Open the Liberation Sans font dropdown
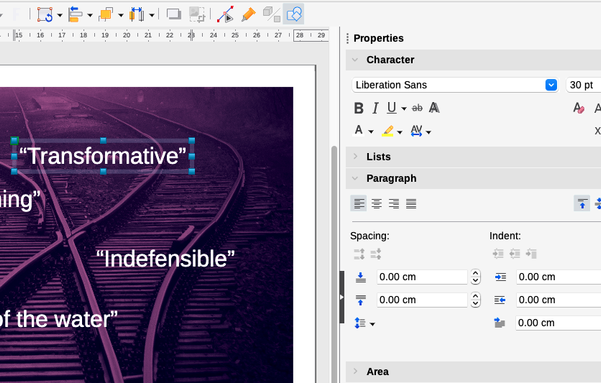This screenshot has width=601, height=383. (551, 85)
